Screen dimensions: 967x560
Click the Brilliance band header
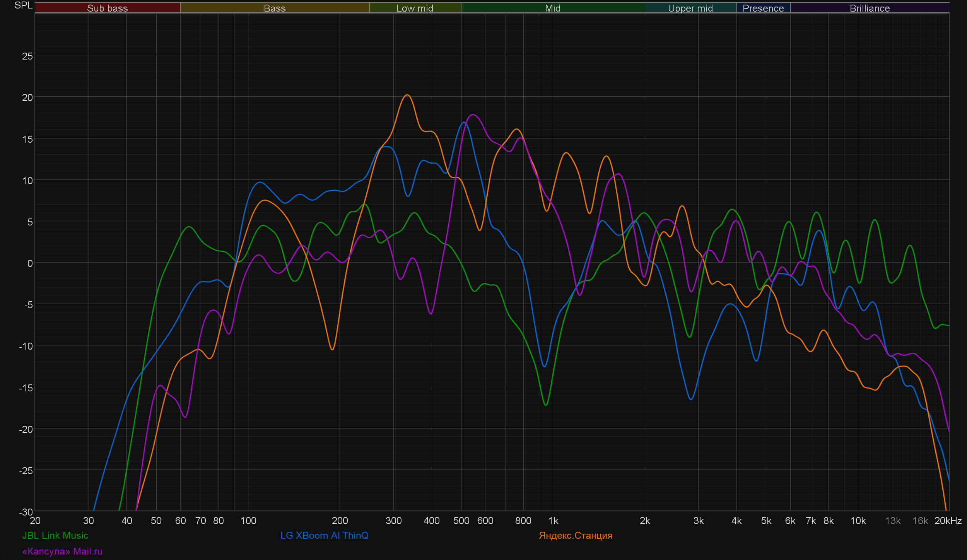pos(870,8)
